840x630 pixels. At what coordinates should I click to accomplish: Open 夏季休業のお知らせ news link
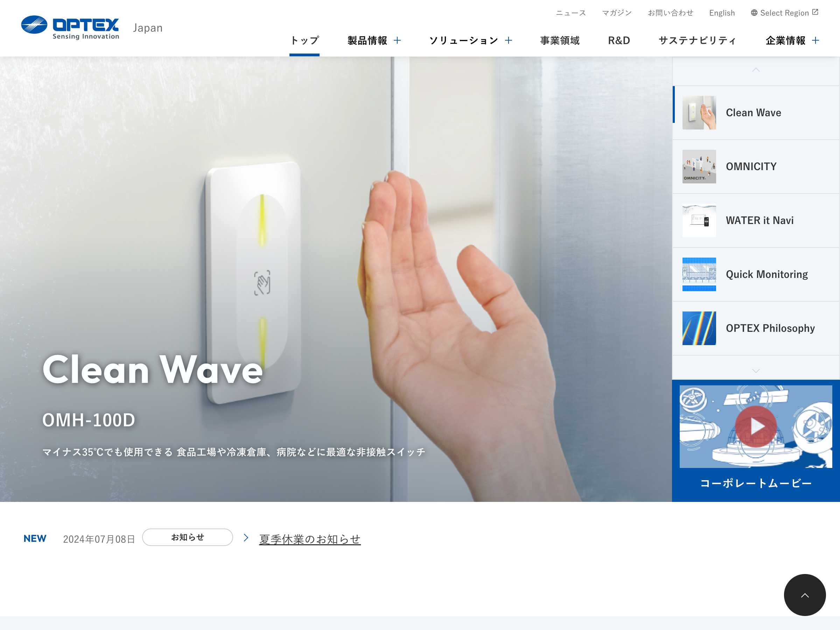click(310, 539)
